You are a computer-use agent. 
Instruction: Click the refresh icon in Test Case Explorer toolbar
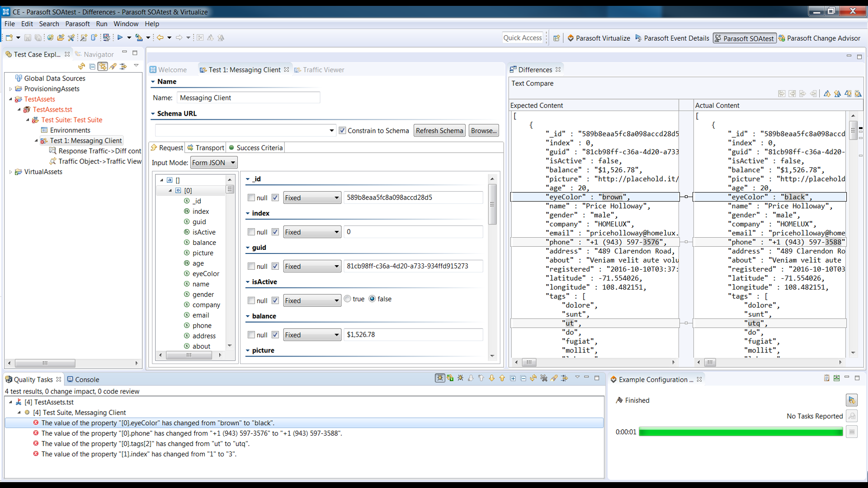[x=82, y=66]
